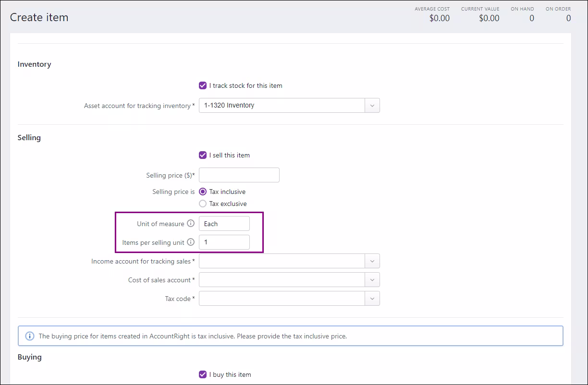
Task: Expand the Tax code dropdown
Action: (372, 299)
